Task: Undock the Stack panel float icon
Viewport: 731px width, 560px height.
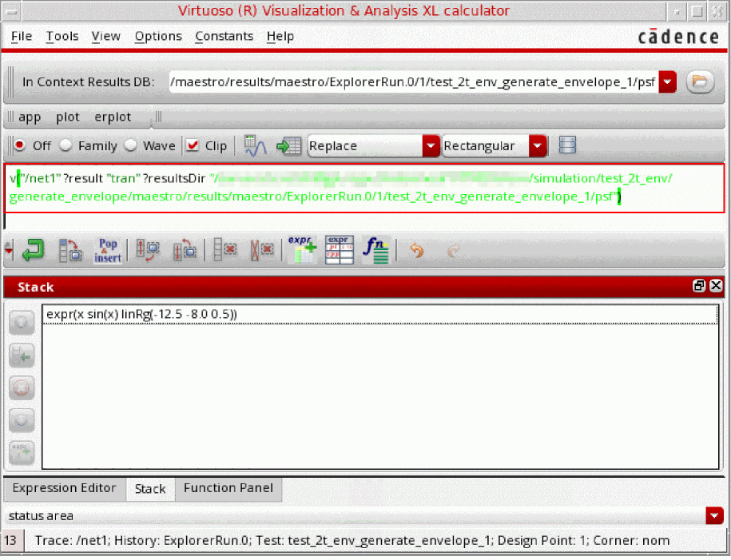Action: [x=699, y=286]
